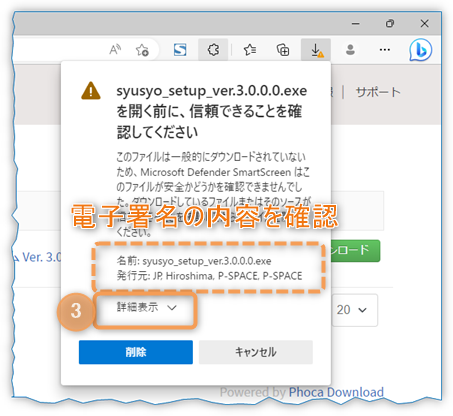Open the blue S extension icon
The height and width of the screenshot is (416, 453).
[180, 50]
